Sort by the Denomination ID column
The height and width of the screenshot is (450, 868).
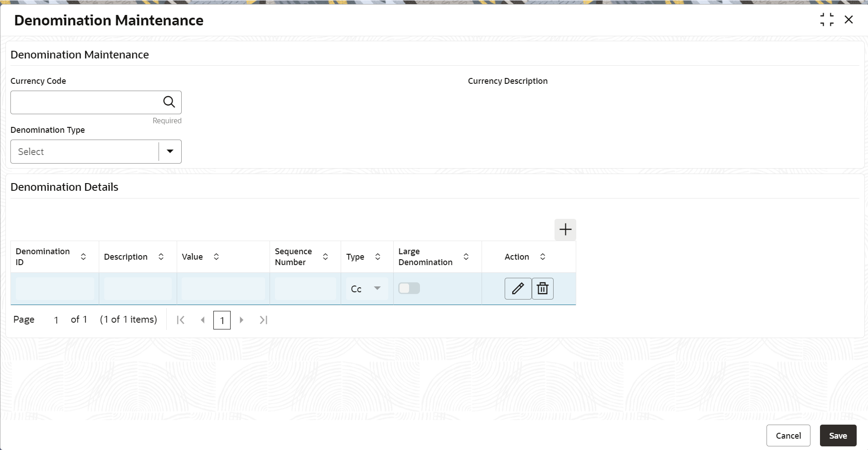[x=83, y=256]
